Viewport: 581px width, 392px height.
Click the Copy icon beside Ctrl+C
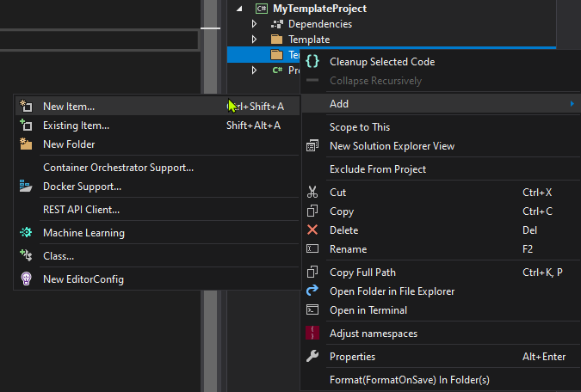(x=312, y=211)
